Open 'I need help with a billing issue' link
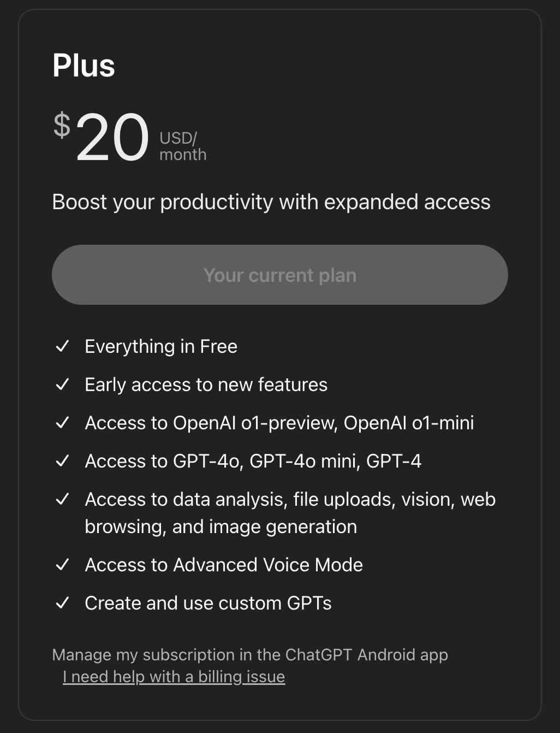 coord(174,677)
